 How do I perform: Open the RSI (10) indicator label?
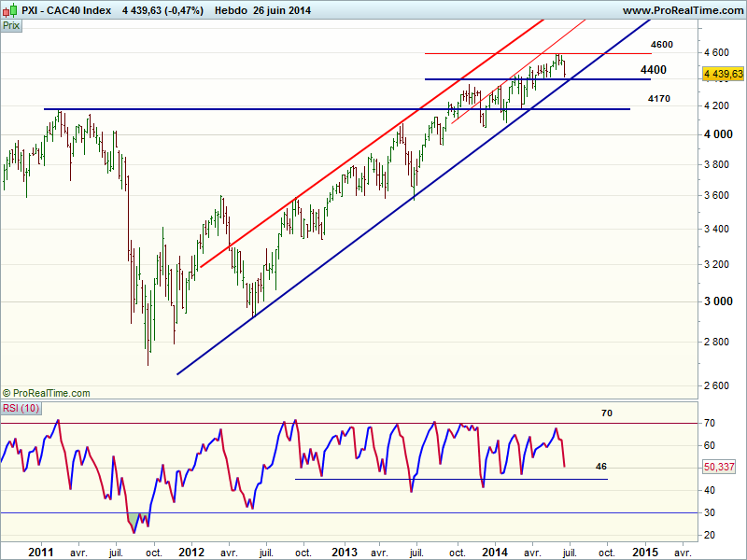click(x=20, y=409)
